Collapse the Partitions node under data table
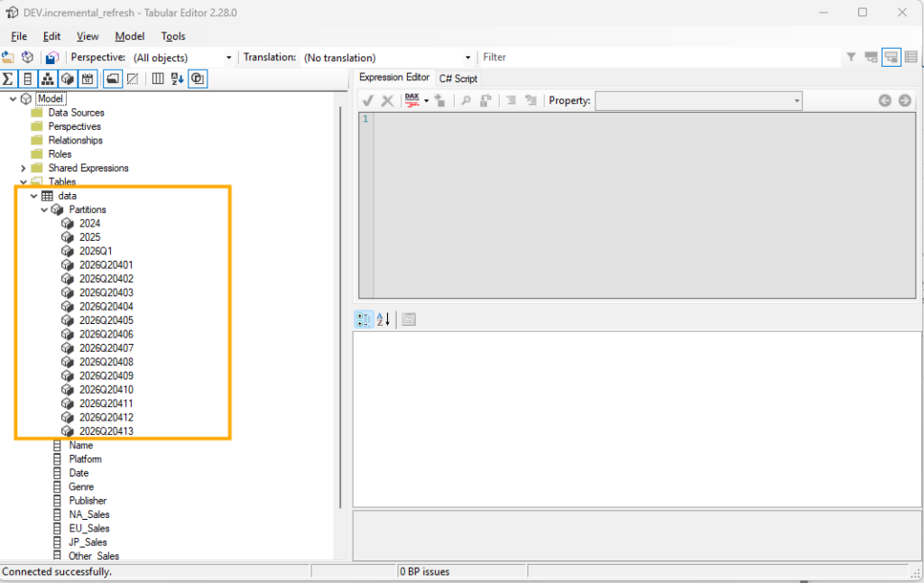 click(43, 208)
